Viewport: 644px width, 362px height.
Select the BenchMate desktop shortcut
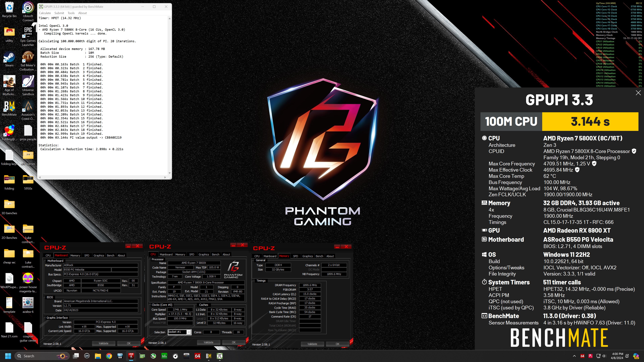click(9, 108)
